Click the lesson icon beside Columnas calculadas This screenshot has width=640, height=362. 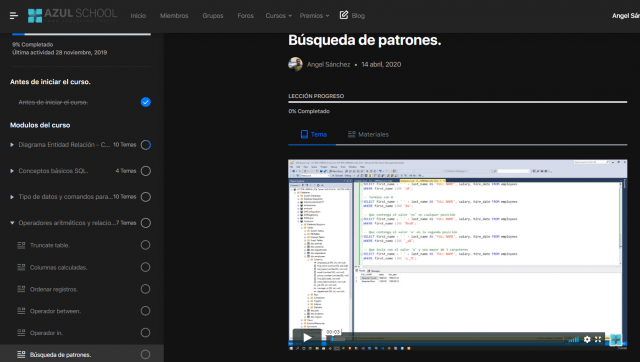[21, 267]
